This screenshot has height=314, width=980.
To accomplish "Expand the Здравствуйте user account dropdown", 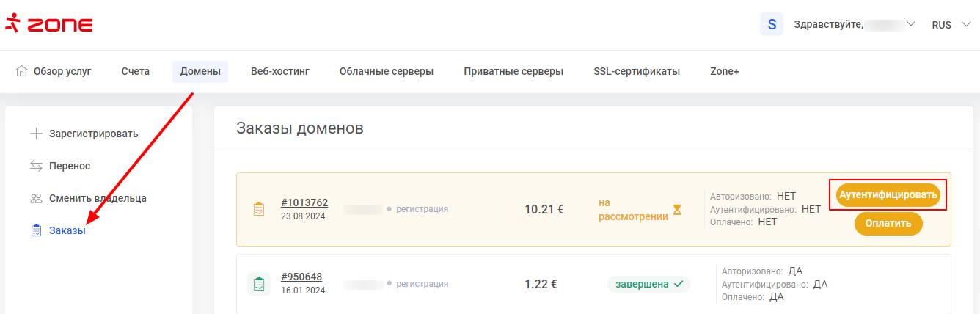I will (x=911, y=24).
